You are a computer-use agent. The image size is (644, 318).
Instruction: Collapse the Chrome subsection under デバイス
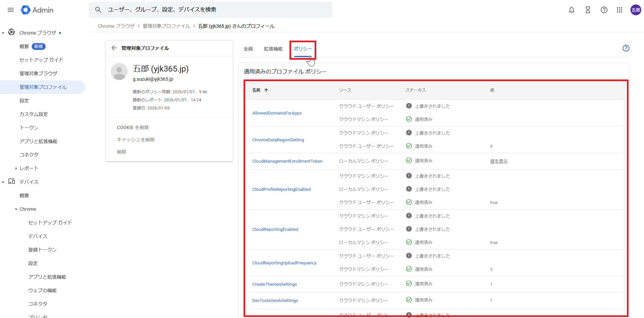[x=16, y=209]
